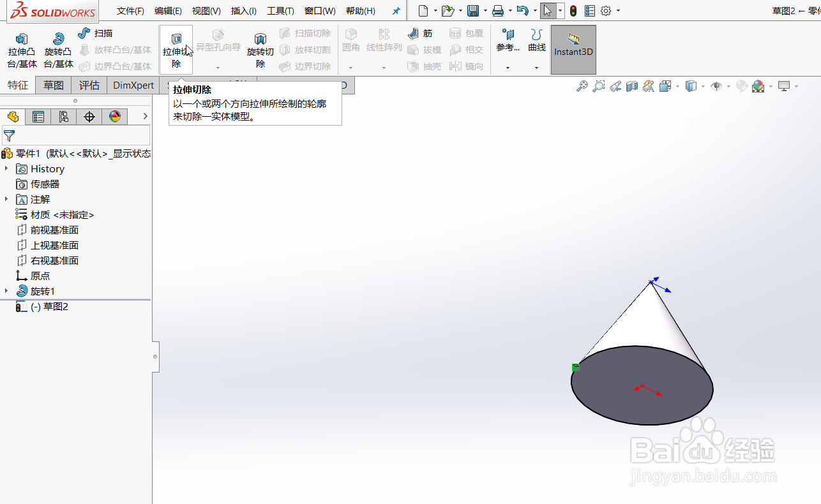Image resolution: width=821 pixels, height=504 pixels.
Task: Switch to the 评估 ribbon tab
Action: pos(89,85)
